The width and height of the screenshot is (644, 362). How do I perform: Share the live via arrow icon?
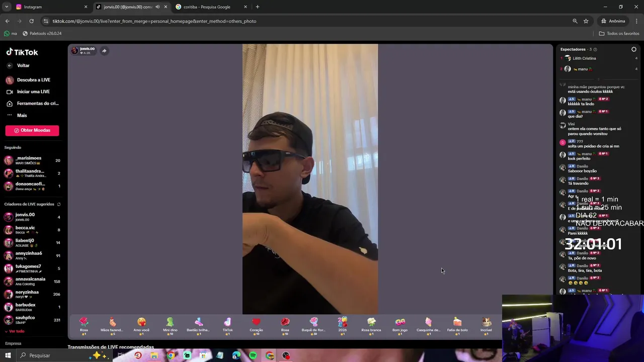point(104,51)
